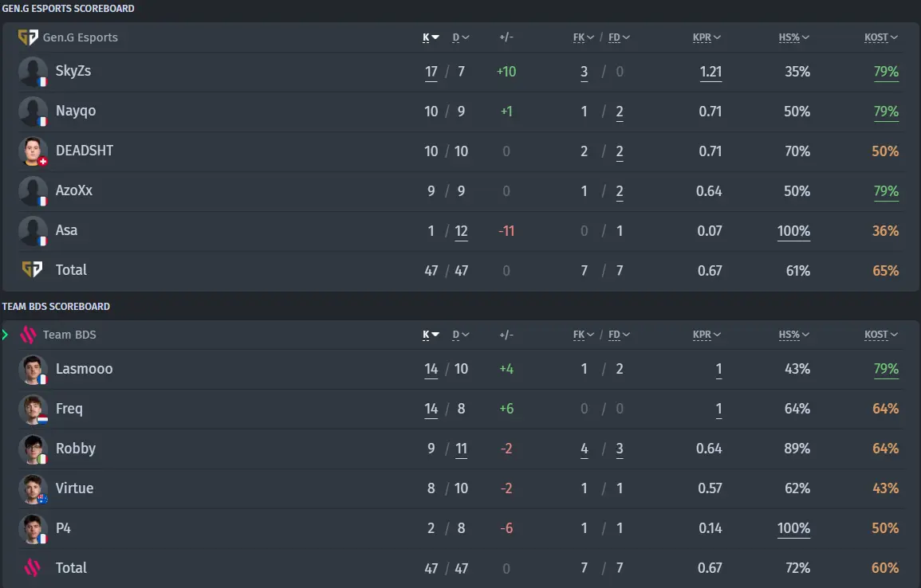Click Robby's player avatar
The image size is (921, 588).
click(x=33, y=449)
